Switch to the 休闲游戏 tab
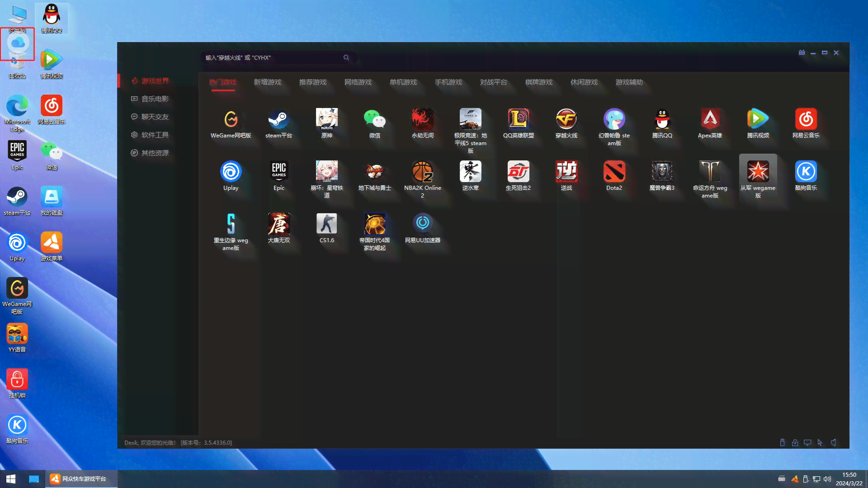The image size is (868, 488). [x=584, y=82]
